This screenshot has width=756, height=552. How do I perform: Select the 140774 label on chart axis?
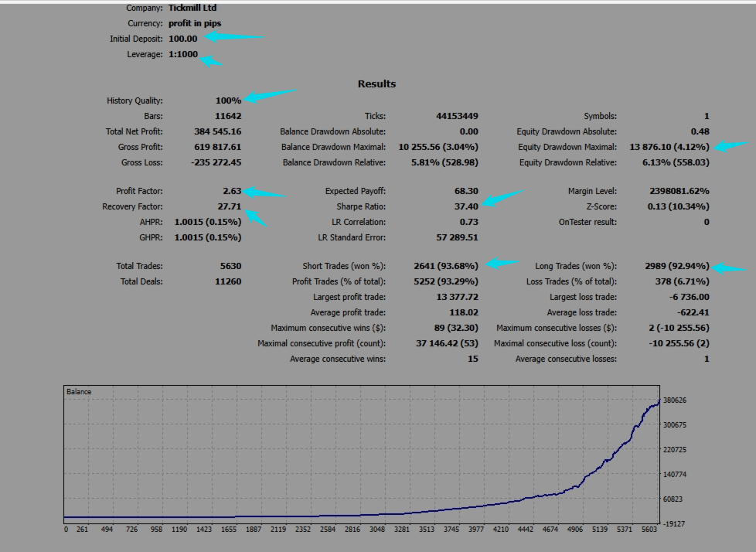pos(675,475)
